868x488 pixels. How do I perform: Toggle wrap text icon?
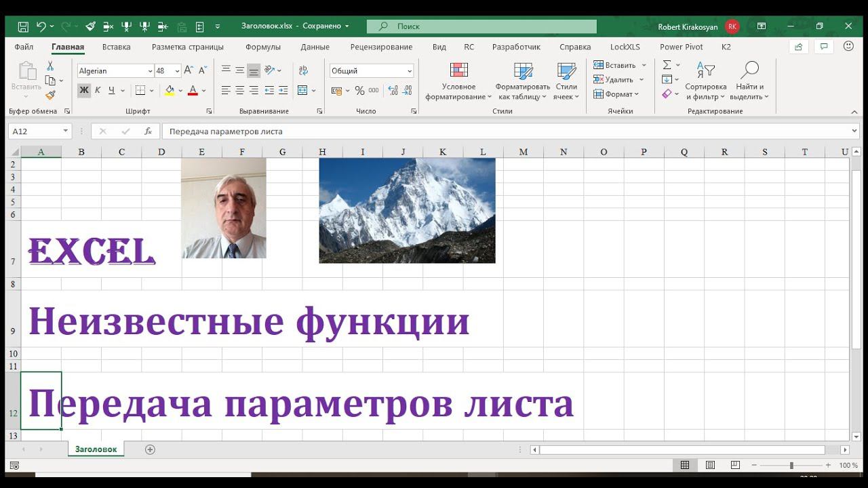pyautogui.click(x=303, y=70)
